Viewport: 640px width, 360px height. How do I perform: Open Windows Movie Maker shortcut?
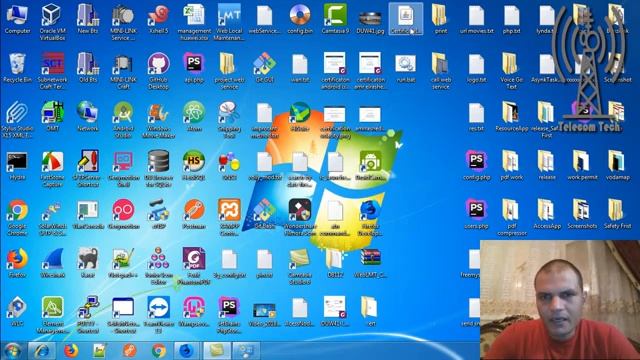(158, 120)
